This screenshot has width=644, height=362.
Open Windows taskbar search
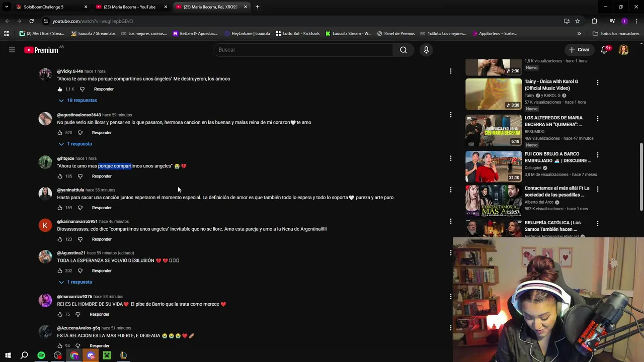(x=24, y=355)
